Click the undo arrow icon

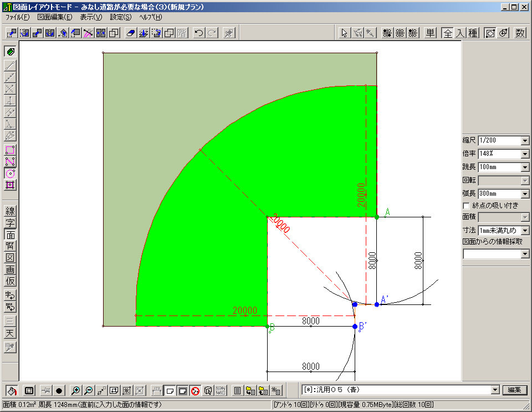click(199, 33)
